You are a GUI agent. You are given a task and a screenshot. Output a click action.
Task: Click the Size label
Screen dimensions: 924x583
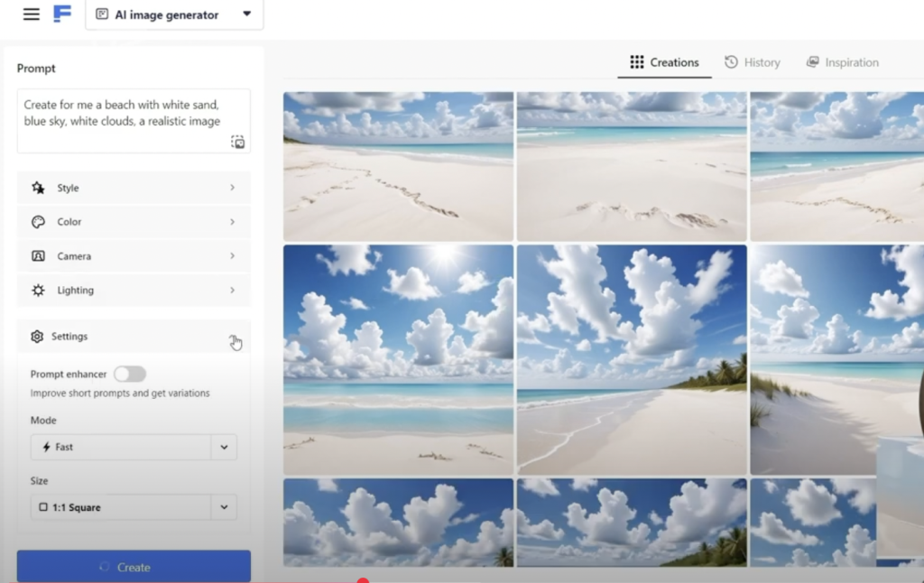point(39,480)
